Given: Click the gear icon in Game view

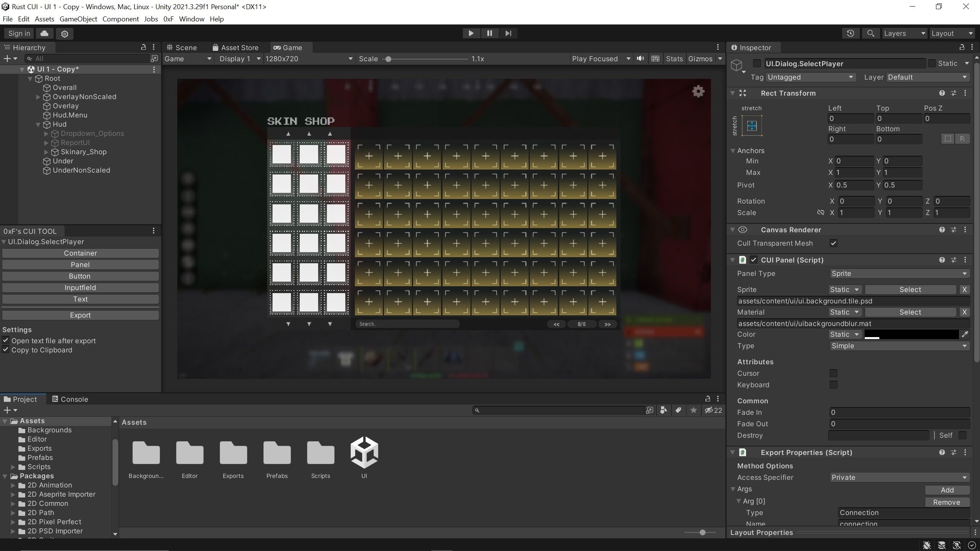Looking at the screenshot, I should pyautogui.click(x=698, y=91).
